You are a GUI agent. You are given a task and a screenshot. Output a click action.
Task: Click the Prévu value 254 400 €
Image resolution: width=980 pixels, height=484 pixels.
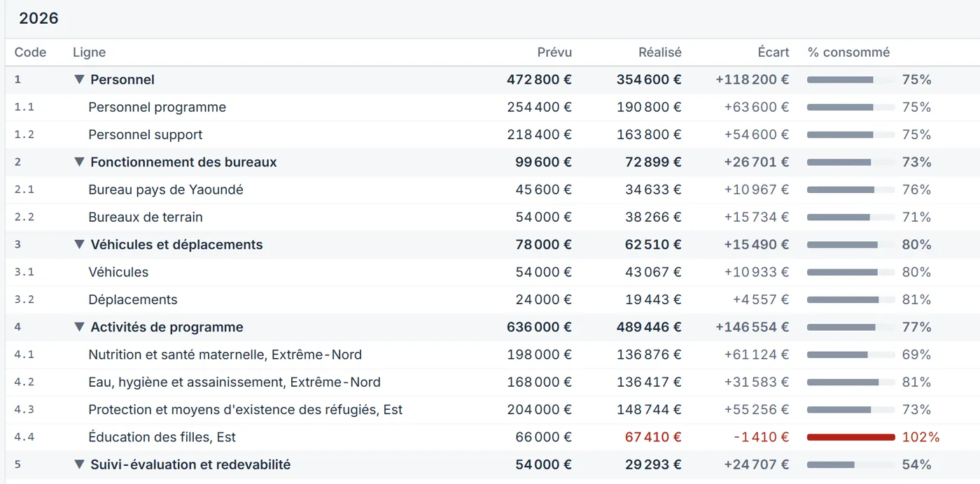[x=540, y=107]
